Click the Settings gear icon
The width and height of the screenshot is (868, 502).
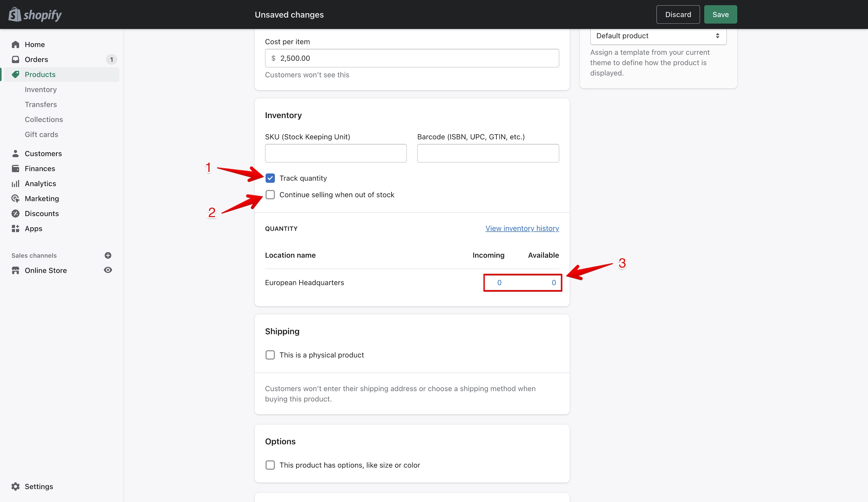15,487
